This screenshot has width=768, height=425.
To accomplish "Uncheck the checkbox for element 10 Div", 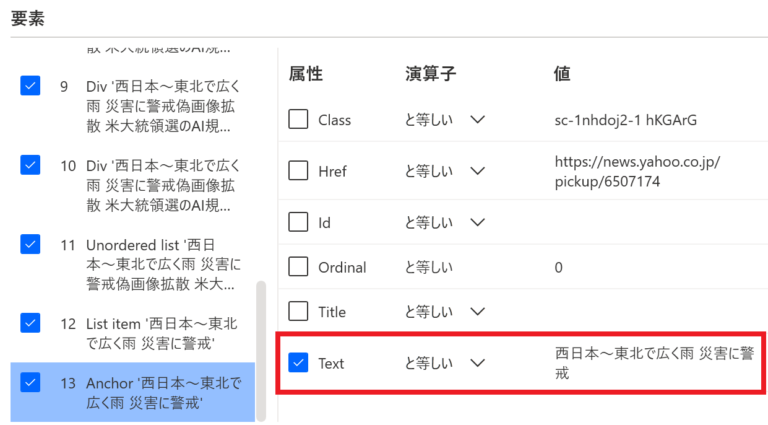I will 30,166.
